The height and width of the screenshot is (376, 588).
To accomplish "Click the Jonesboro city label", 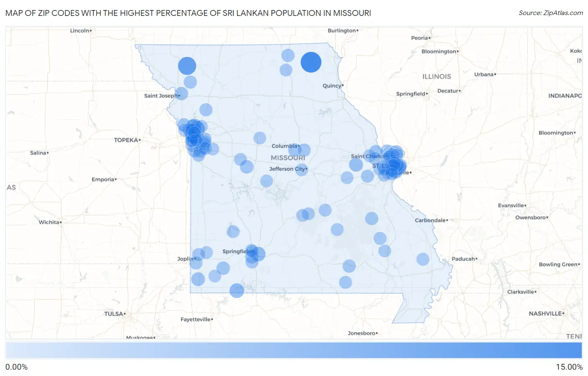I will tap(362, 333).
